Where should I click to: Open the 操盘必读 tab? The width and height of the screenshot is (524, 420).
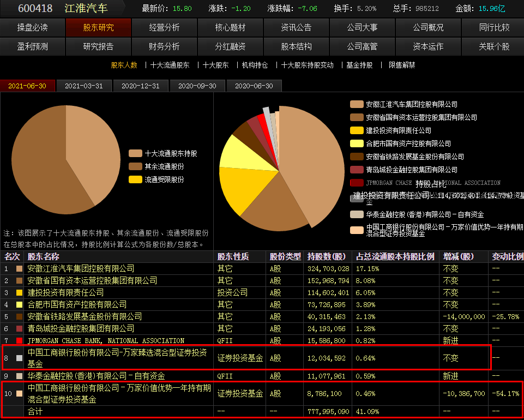click(x=32, y=27)
